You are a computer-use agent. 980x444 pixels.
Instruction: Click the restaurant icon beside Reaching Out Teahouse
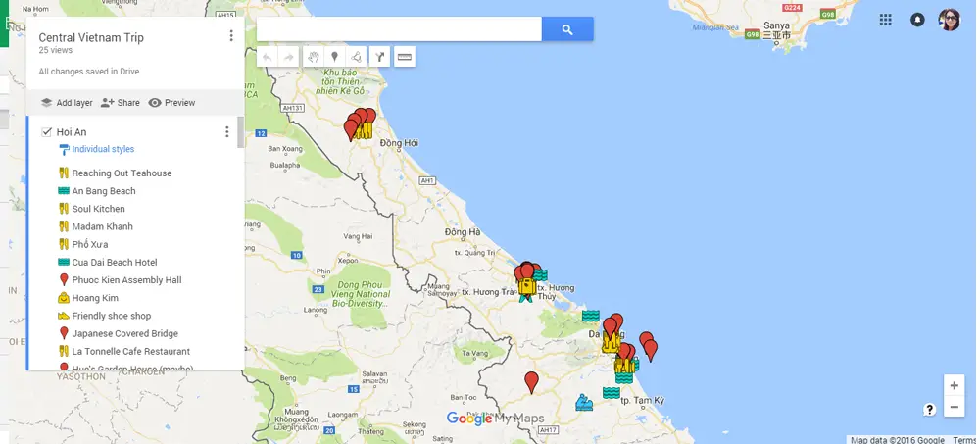(x=63, y=173)
